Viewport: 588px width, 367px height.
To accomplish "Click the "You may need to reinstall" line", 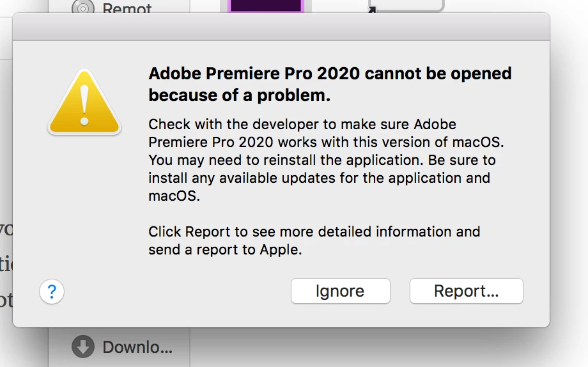I will click(x=322, y=160).
